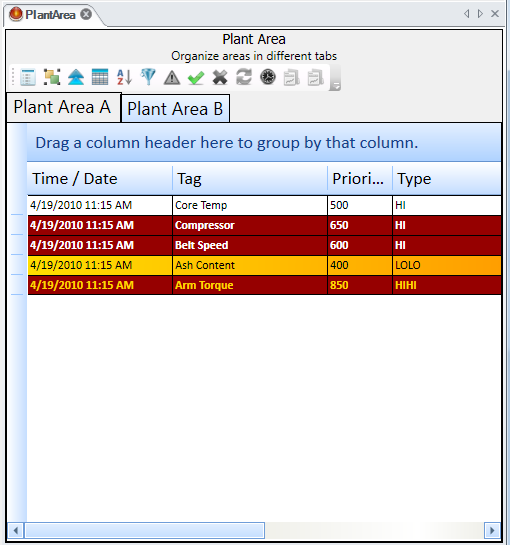
Task: Expand the toolbar overflow options arrow
Action: point(335,78)
